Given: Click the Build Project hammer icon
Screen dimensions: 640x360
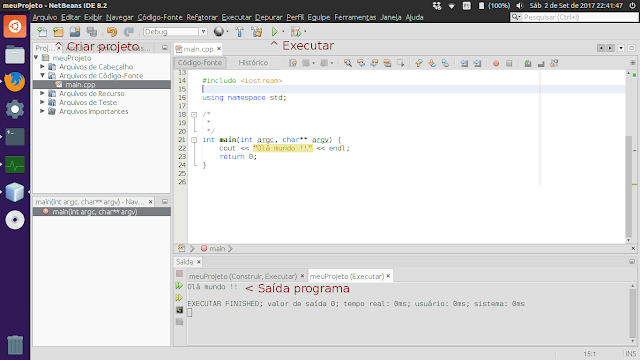Looking at the screenshot, I should [240, 32].
